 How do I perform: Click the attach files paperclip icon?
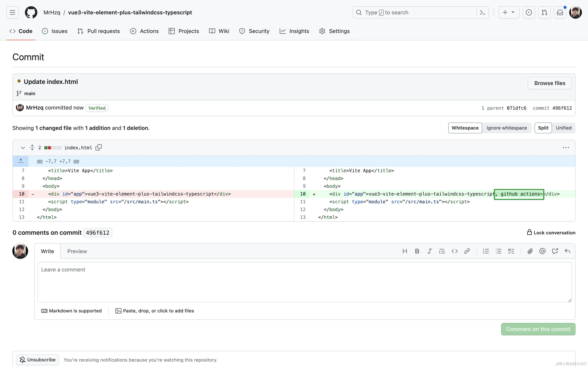(530, 251)
